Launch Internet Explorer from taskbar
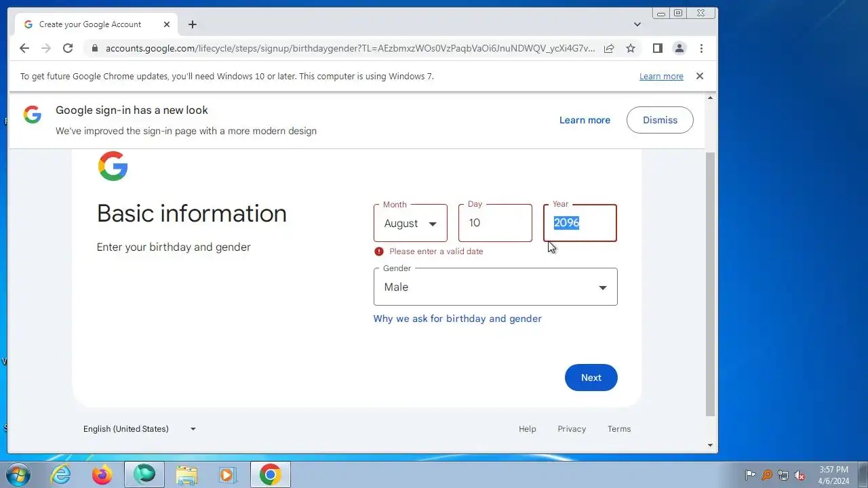This screenshot has height=488, width=868. [61, 474]
